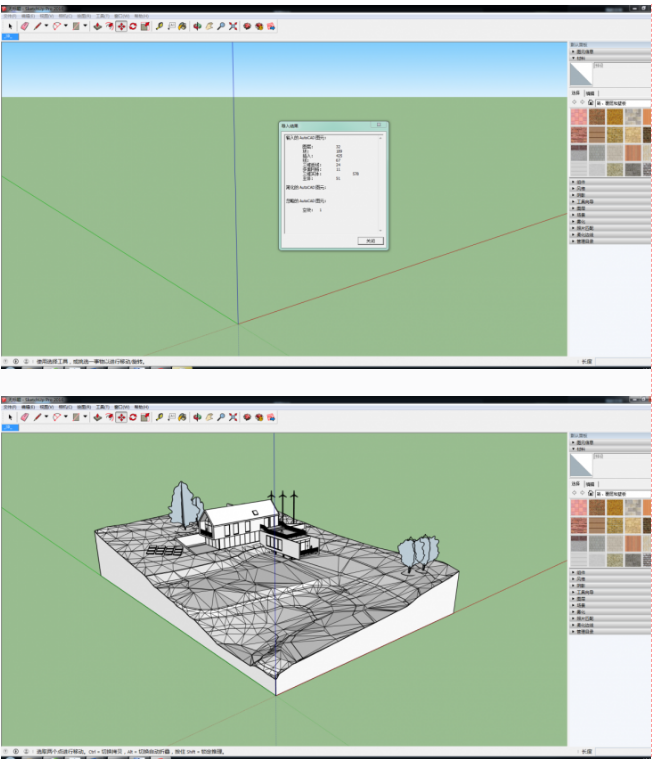Click the materials back arrow in the house-model window
Viewport: 652px width, 759px height.
[574, 493]
